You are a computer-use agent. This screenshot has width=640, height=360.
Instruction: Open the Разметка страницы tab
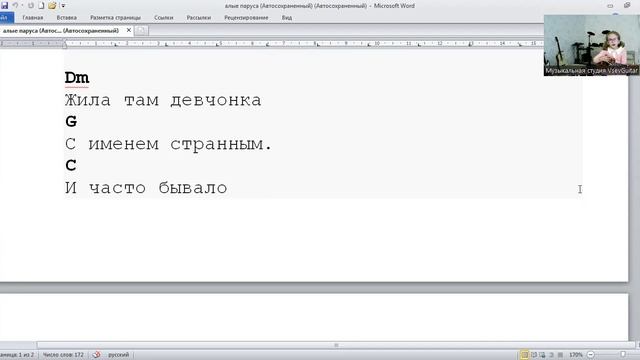(116, 18)
